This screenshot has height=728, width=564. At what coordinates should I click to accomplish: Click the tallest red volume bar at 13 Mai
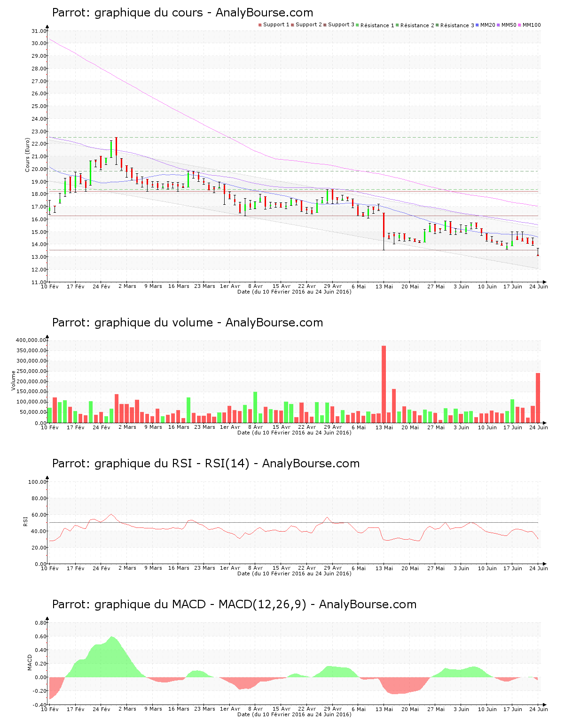point(384,384)
